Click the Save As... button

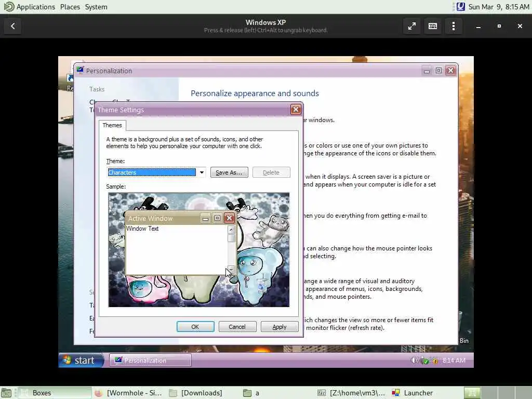pyautogui.click(x=229, y=172)
